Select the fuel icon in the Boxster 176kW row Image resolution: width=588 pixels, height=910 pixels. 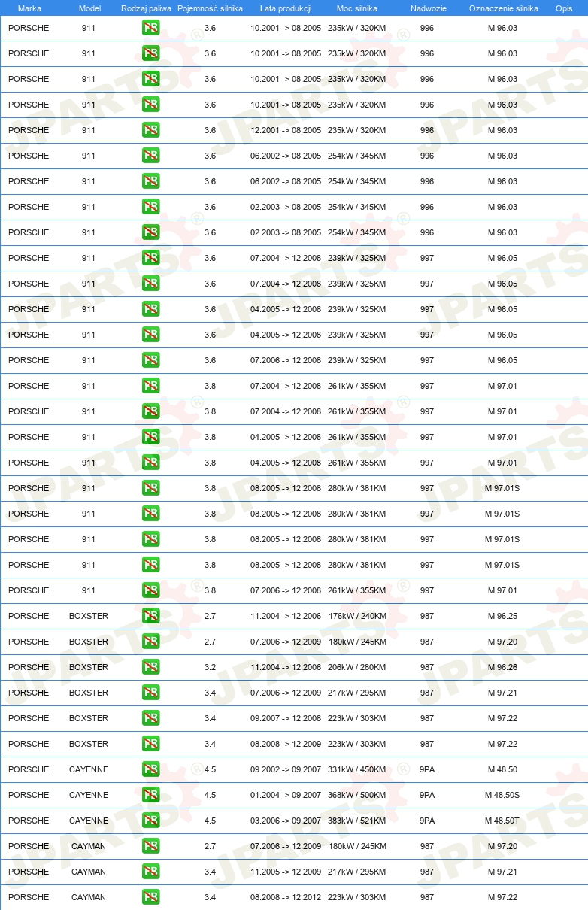[x=150, y=616]
